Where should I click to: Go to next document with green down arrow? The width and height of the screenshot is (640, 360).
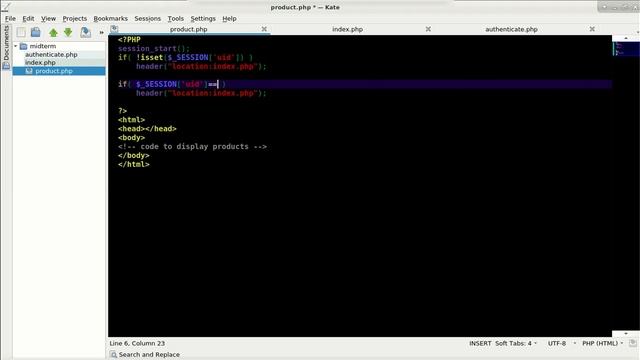[x=68, y=32]
